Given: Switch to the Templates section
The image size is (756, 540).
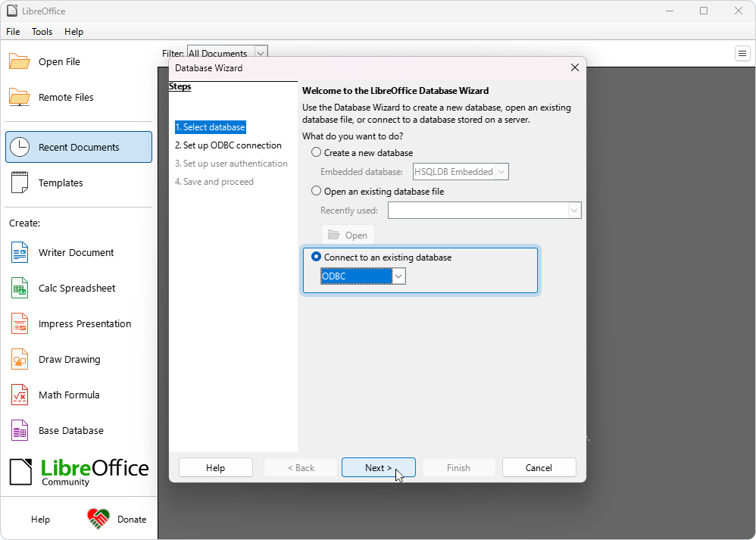Looking at the screenshot, I should point(61,183).
